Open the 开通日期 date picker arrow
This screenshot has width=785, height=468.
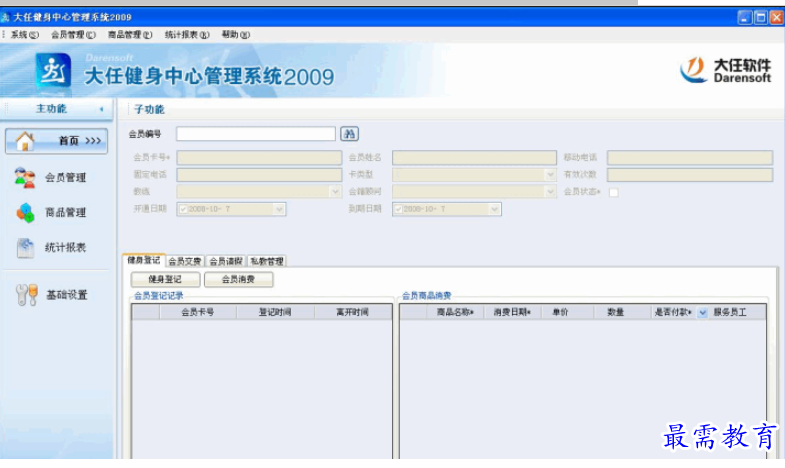pyautogui.click(x=279, y=209)
